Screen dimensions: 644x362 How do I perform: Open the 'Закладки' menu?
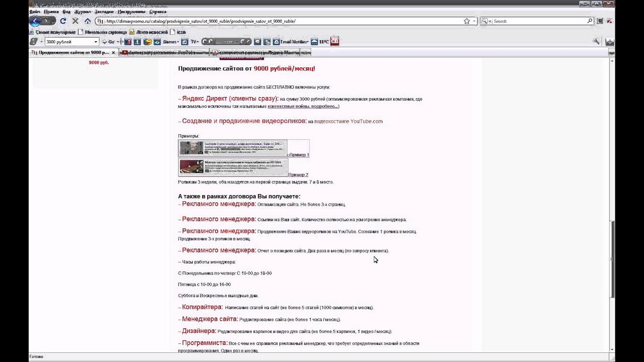click(x=104, y=12)
